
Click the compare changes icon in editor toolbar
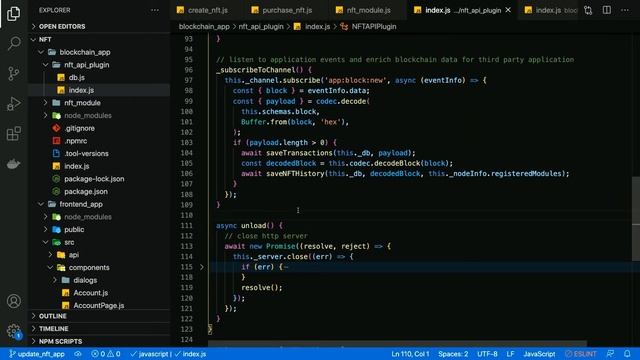click(x=588, y=10)
